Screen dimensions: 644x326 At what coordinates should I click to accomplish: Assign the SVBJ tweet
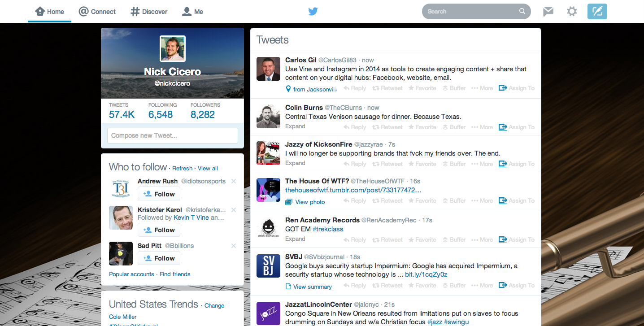(517, 286)
